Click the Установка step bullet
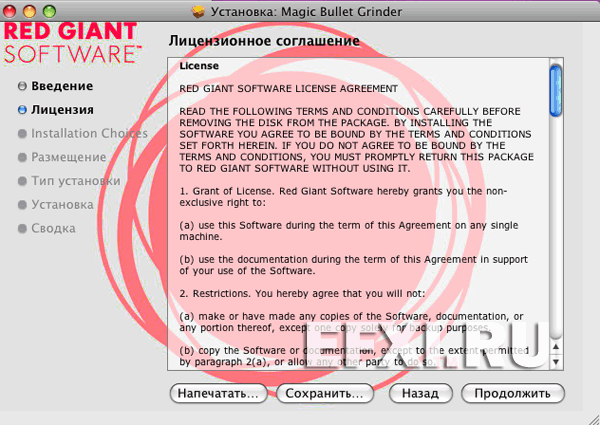 coord(22,205)
